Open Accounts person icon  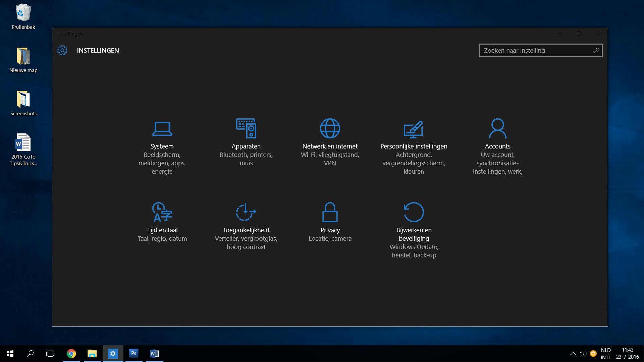click(497, 128)
